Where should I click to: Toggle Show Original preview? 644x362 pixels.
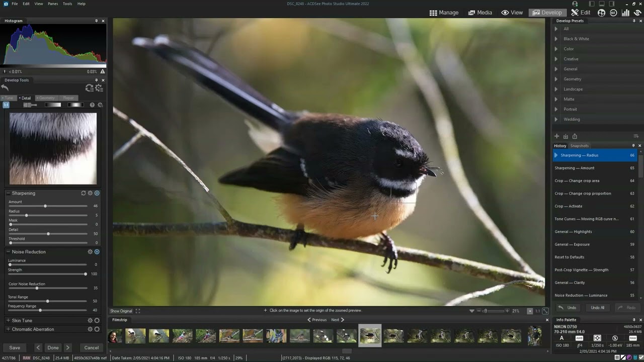(x=121, y=311)
